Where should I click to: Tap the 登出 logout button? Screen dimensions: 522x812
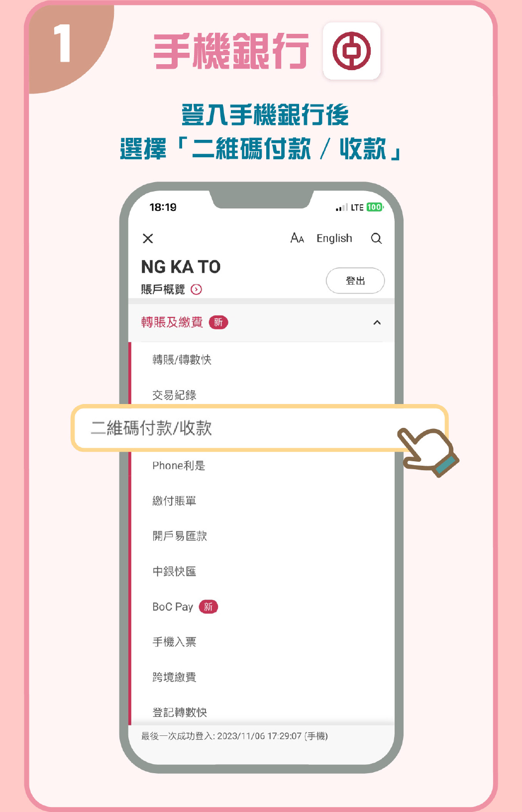coord(355,281)
